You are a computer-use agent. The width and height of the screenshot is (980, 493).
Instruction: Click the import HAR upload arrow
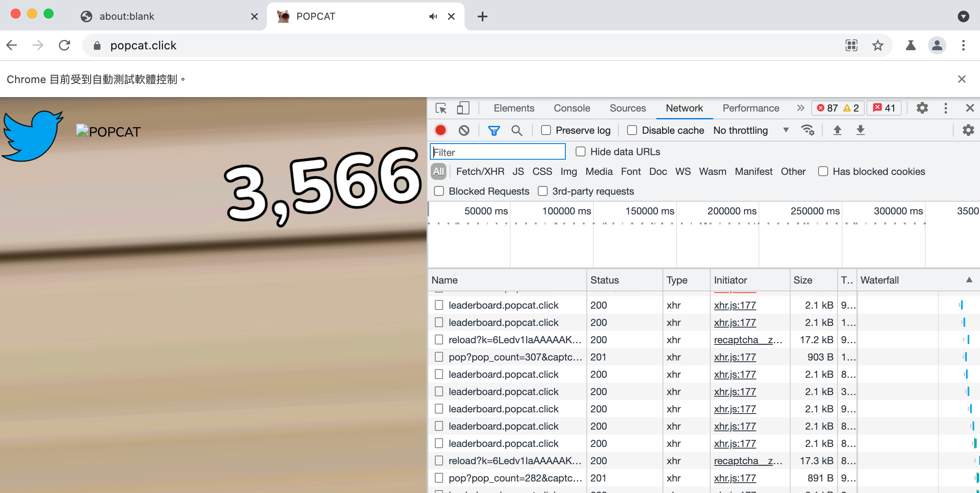pyautogui.click(x=837, y=130)
